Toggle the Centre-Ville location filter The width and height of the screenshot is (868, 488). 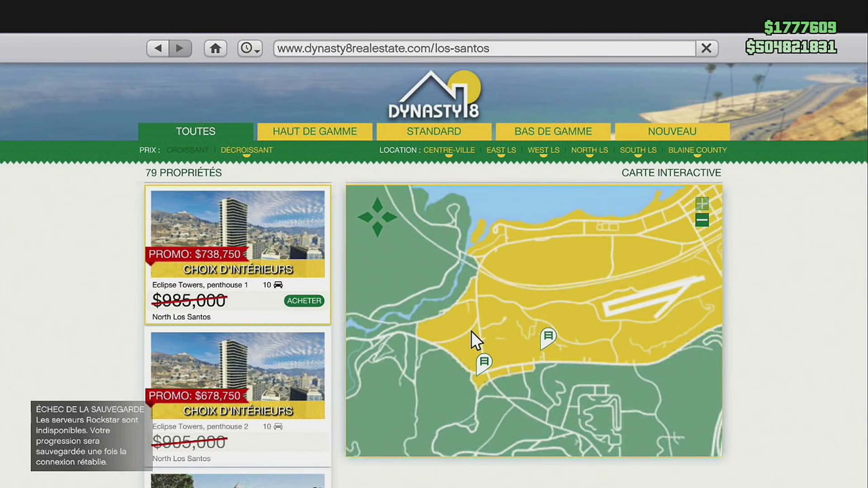(x=449, y=150)
